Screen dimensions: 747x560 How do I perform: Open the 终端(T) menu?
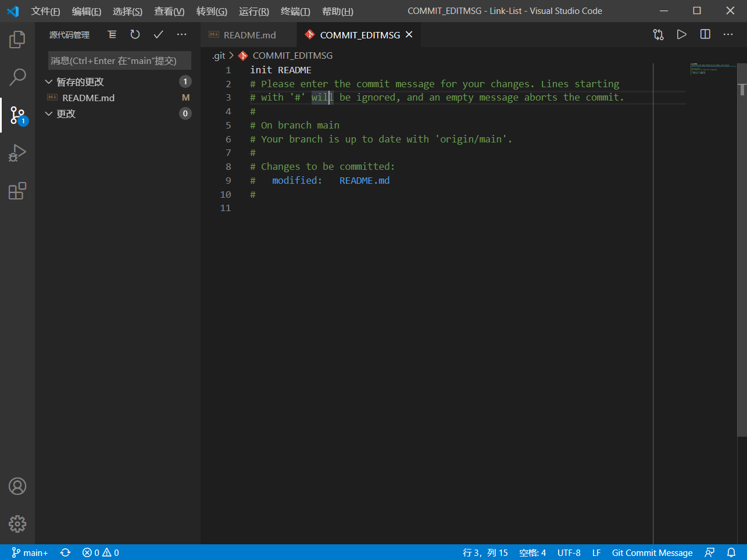coord(295,11)
